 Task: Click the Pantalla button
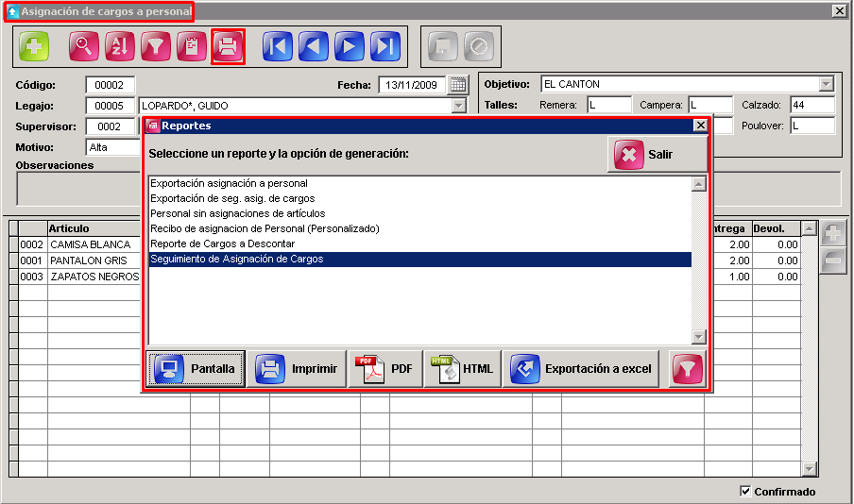(196, 369)
